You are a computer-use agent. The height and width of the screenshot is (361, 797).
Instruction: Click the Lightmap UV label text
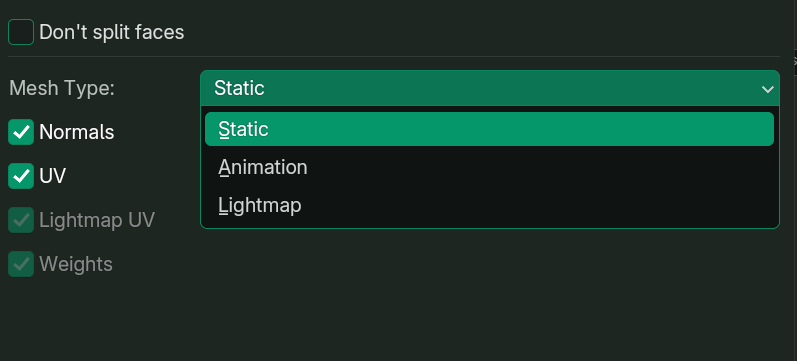click(x=97, y=220)
